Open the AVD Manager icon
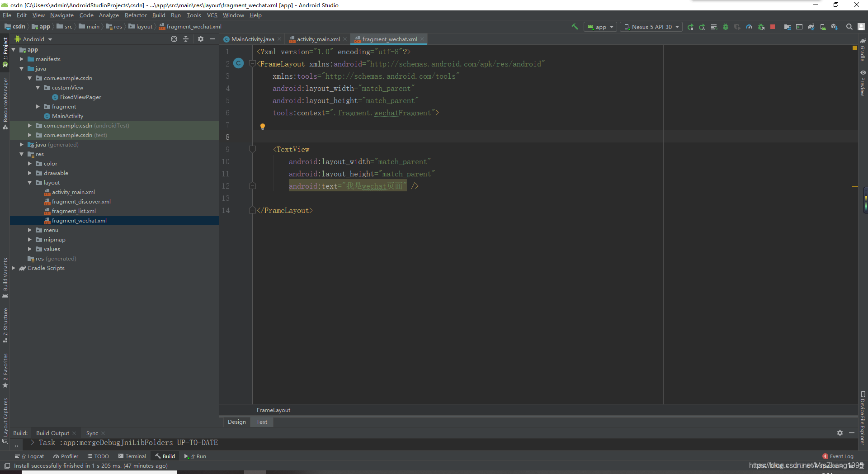This screenshot has width=868, height=474. (823, 27)
